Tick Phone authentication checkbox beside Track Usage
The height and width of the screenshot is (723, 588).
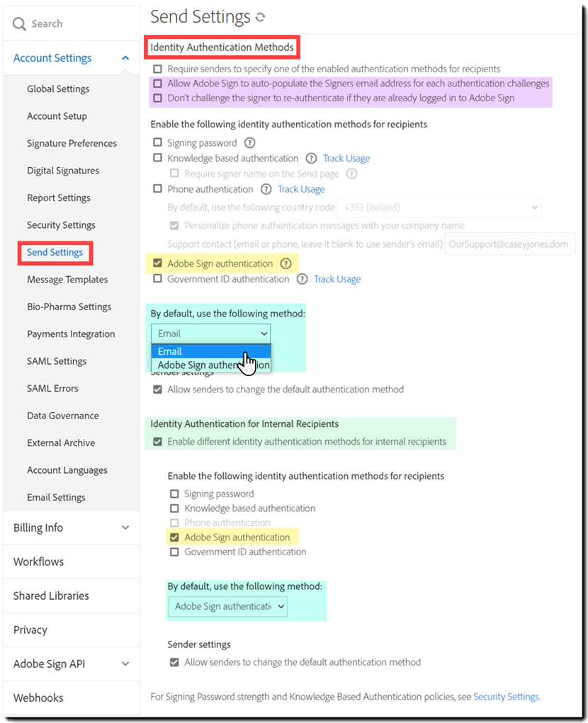point(158,188)
